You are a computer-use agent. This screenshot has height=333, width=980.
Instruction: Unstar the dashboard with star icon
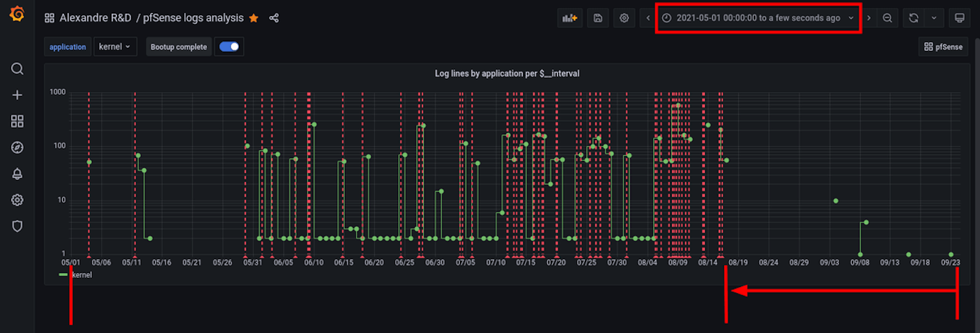[x=254, y=18]
